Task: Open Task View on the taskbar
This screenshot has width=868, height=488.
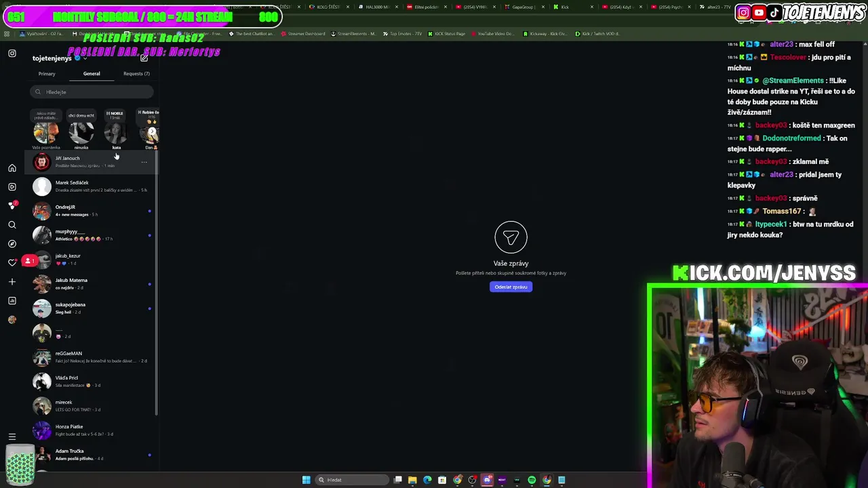Action: (x=398, y=480)
